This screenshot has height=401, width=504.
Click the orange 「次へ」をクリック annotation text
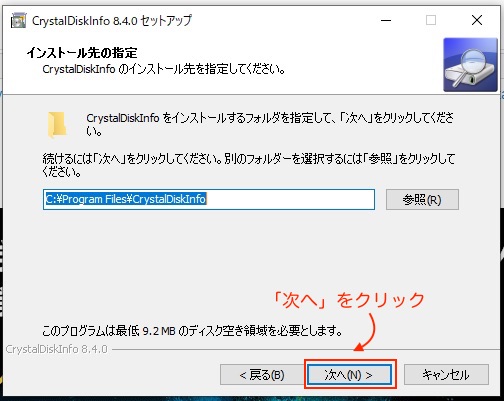(x=349, y=300)
